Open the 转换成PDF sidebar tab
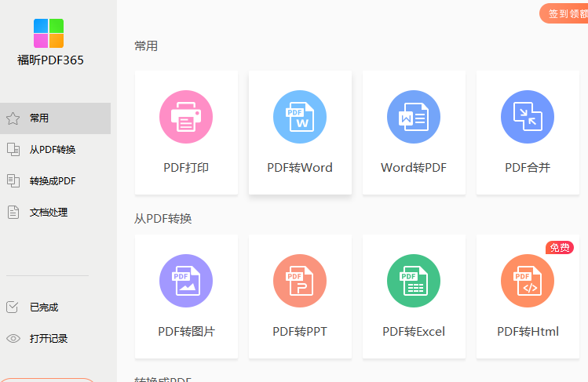The height and width of the screenshot is (382, 588). pyautogui.click(x=56, y=181)
